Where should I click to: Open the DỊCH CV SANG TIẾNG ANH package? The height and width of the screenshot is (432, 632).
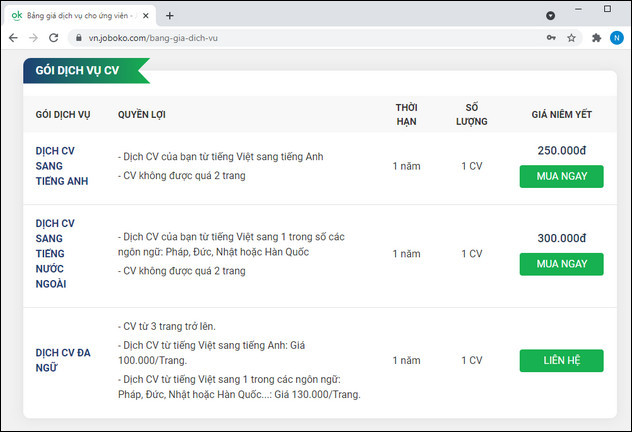62,166
